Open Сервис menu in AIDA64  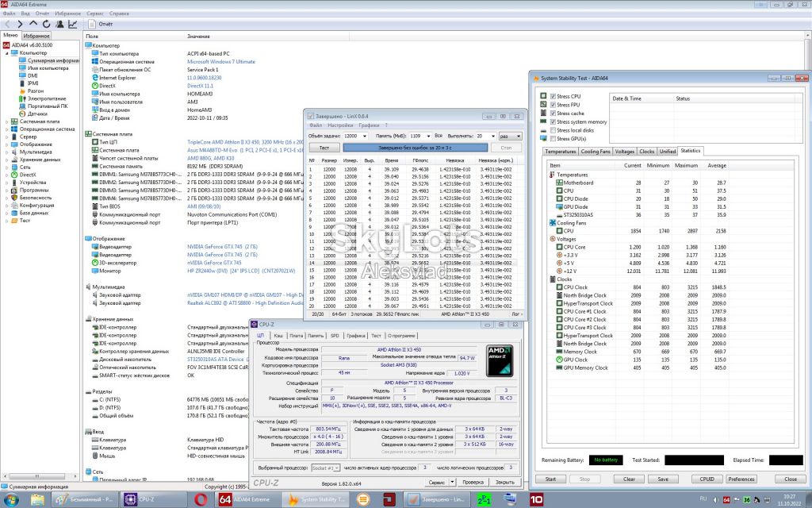tap(94, 13)
